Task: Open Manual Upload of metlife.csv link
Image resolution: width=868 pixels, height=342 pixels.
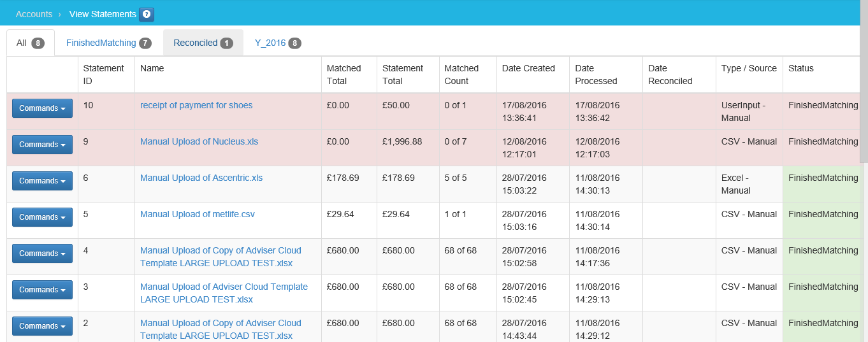Action: [x=197, y=214]
